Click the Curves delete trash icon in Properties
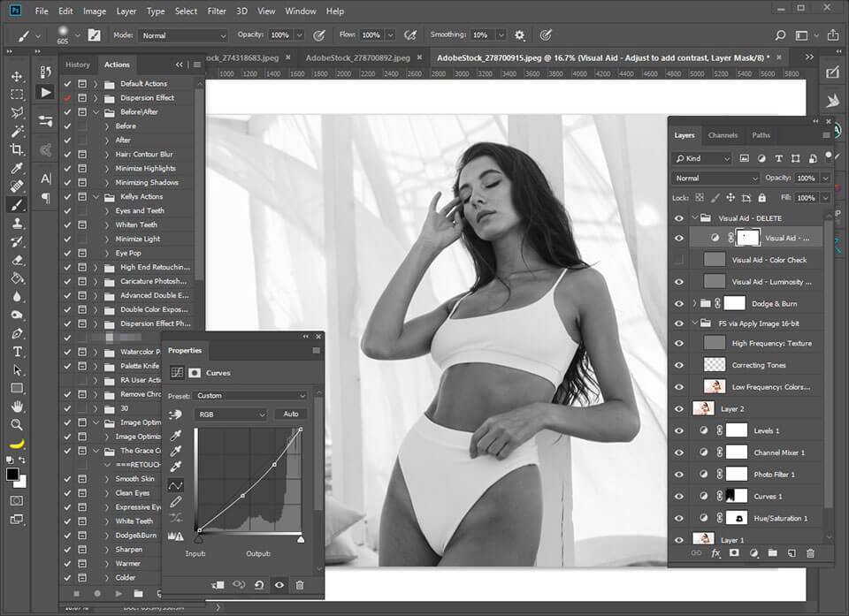The width and height of the screenshot is (849, 616). [300, 585]
